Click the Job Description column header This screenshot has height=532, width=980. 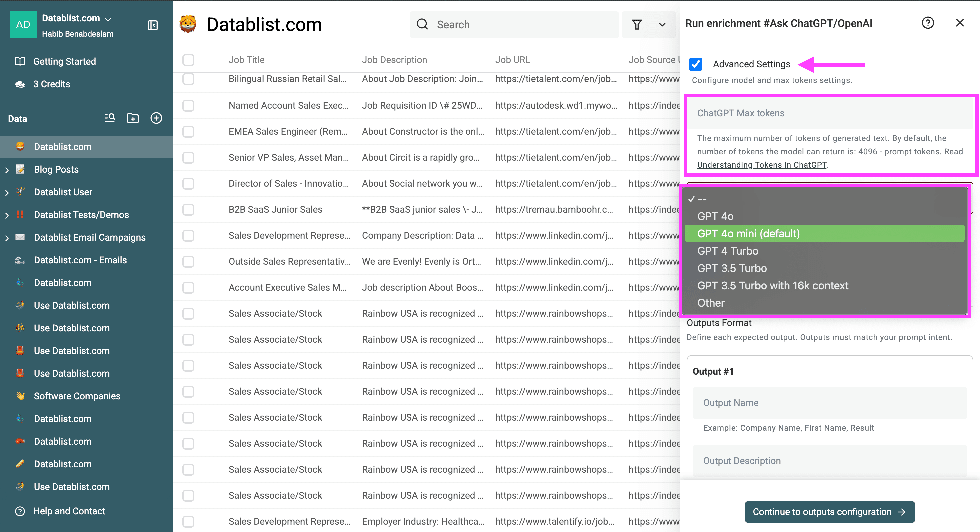point(395,60)
